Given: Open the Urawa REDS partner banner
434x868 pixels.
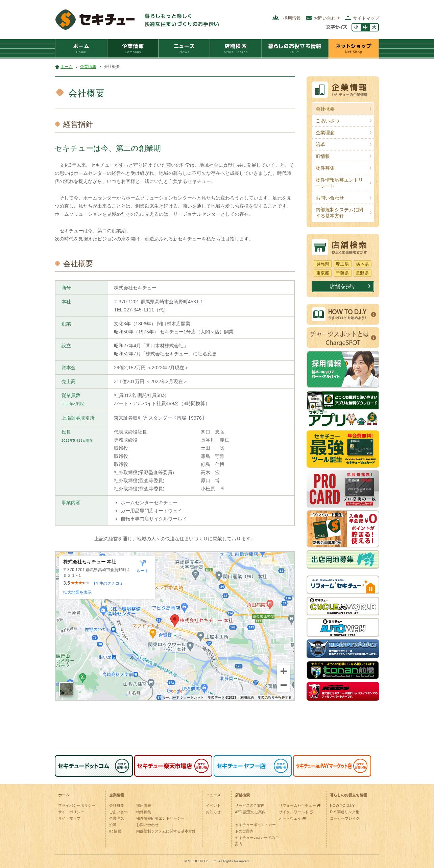Looking at the screenshot, I should tap(343, 691).
